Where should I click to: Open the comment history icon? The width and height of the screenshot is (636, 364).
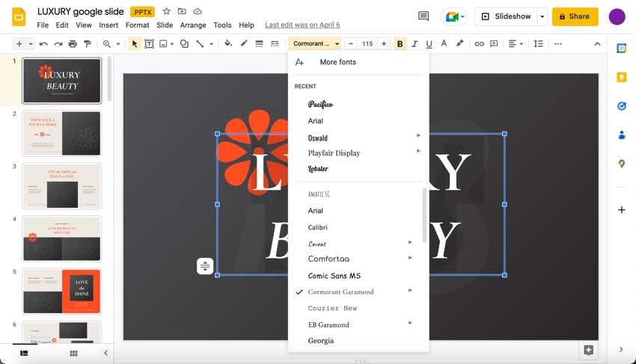pyautogui.click(x=424, y=16)
